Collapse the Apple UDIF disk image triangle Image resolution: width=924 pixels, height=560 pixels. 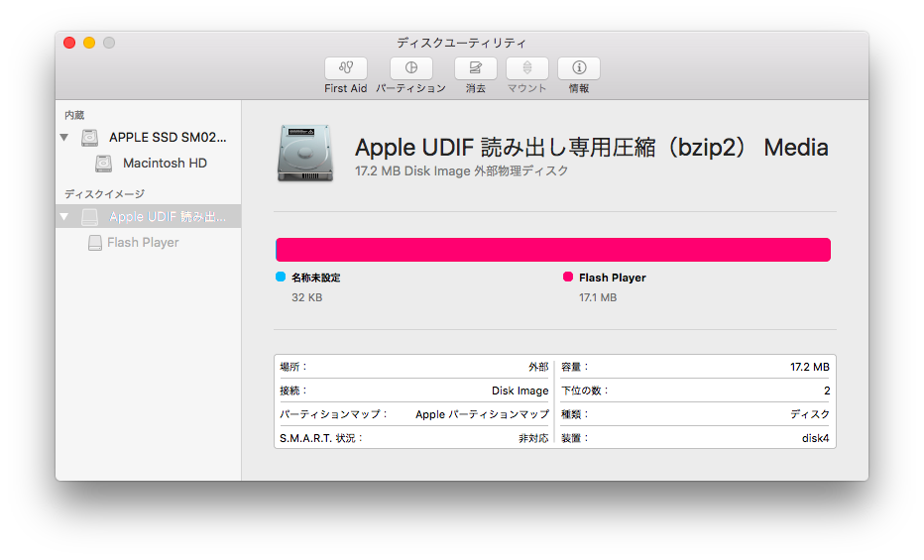point(65,217)
